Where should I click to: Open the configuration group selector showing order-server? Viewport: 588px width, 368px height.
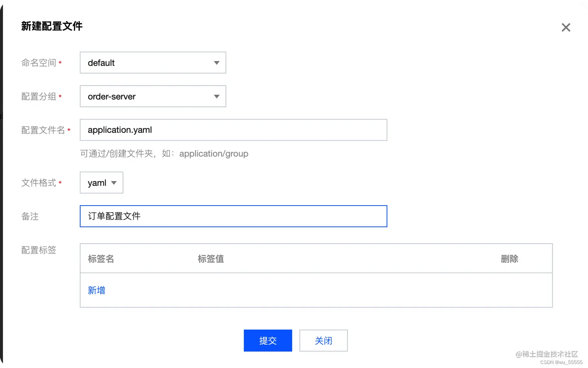click(x=152, y=96)
